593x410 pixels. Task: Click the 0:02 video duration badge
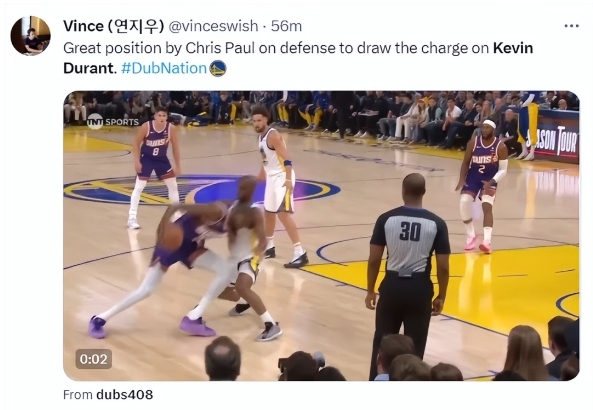point(93,359)
